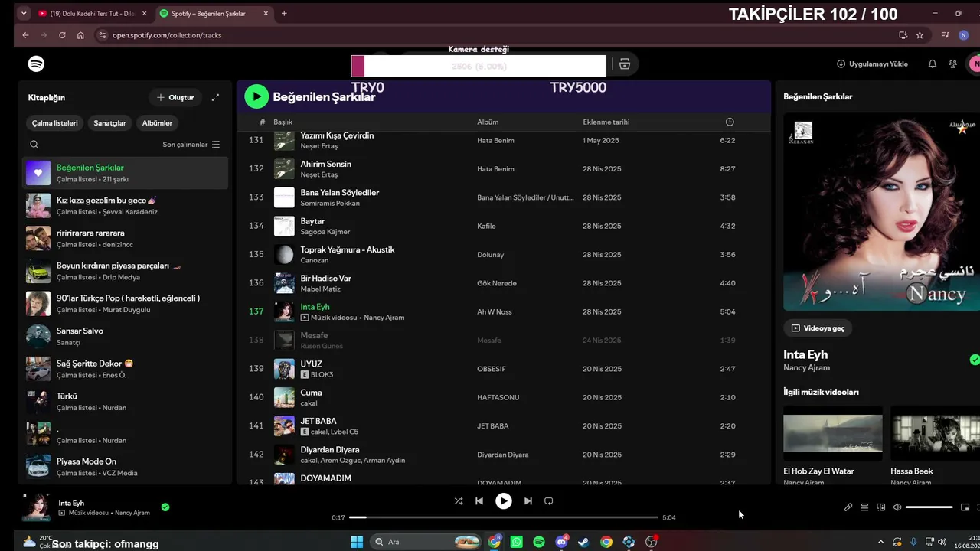
Task: Skip to the next track
Action: coord(528,501)
